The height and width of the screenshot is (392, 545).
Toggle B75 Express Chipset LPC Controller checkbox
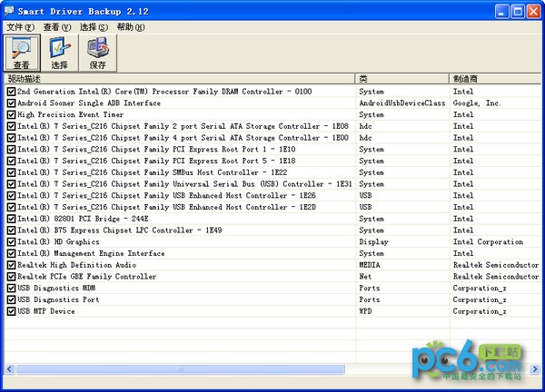pyautogui.click(x=11, y=230)
